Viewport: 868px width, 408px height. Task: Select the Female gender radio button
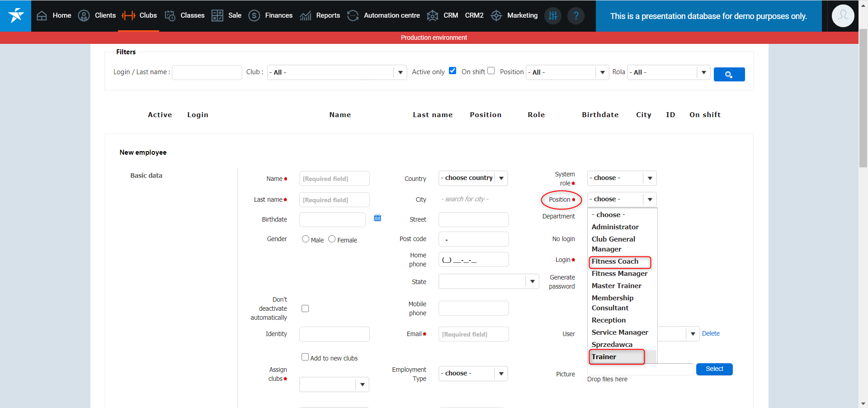332,239
